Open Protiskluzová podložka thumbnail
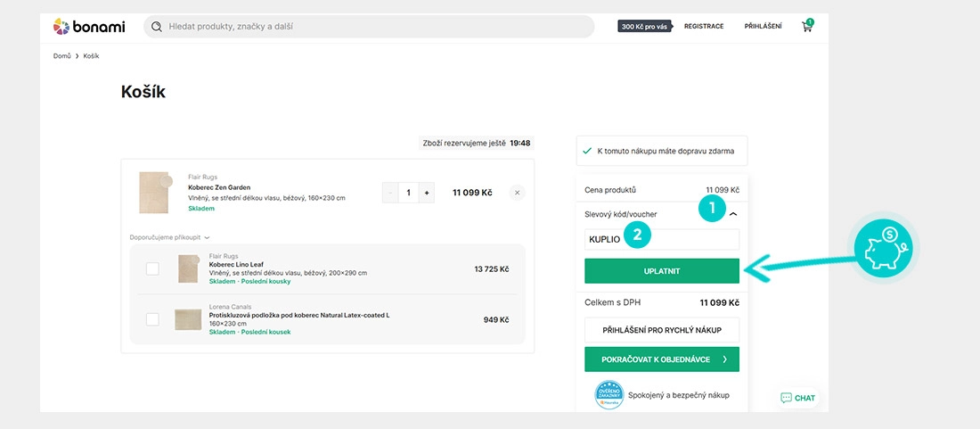The image size is (980, 429). 188,319
